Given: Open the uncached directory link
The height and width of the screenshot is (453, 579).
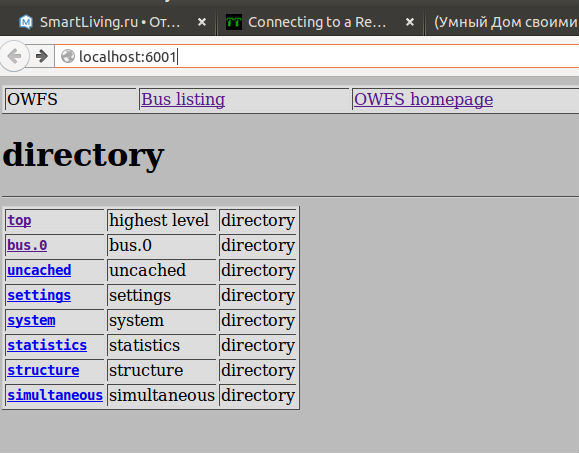Looking at the screenshot, I should coord(39,270).
